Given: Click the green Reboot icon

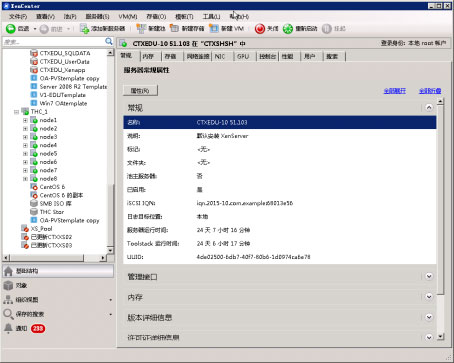Looking at the screenshot, I should 288,29.
